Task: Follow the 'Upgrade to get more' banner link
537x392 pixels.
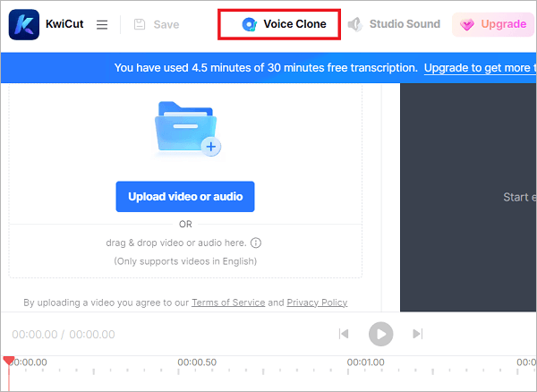Action: 480,68
